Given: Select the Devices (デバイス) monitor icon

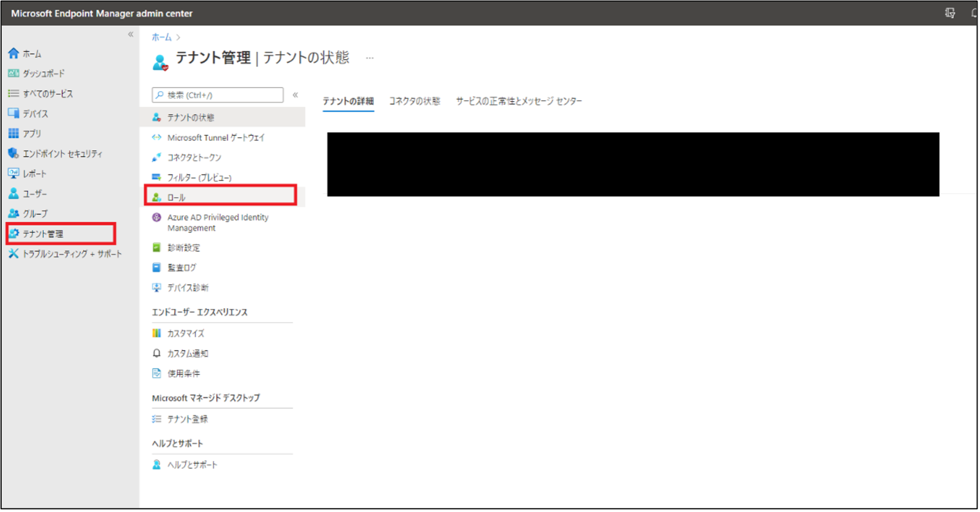Looking at the screenshot, I should click(x=14, y=113).
